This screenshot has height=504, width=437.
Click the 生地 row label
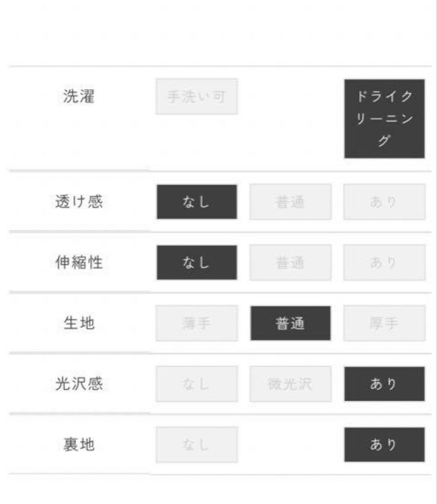pos(79,323)
